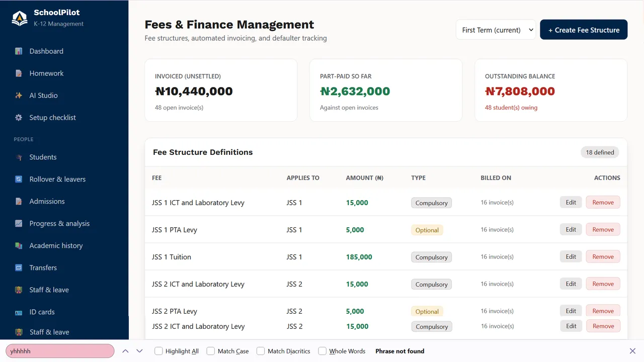Remove the JSS 1 Tuition fee
644x362 pixels.
tap(603, 257)
